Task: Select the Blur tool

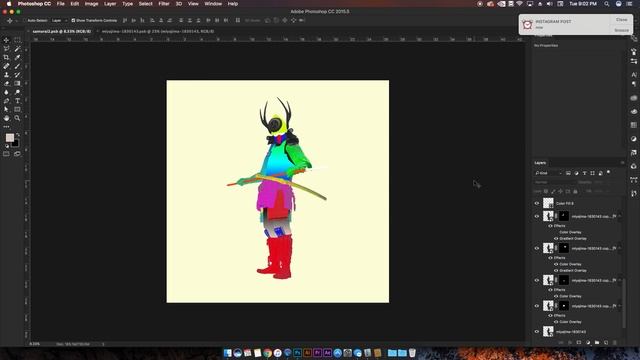Action: pyautogui.click(x=6, y=92)
